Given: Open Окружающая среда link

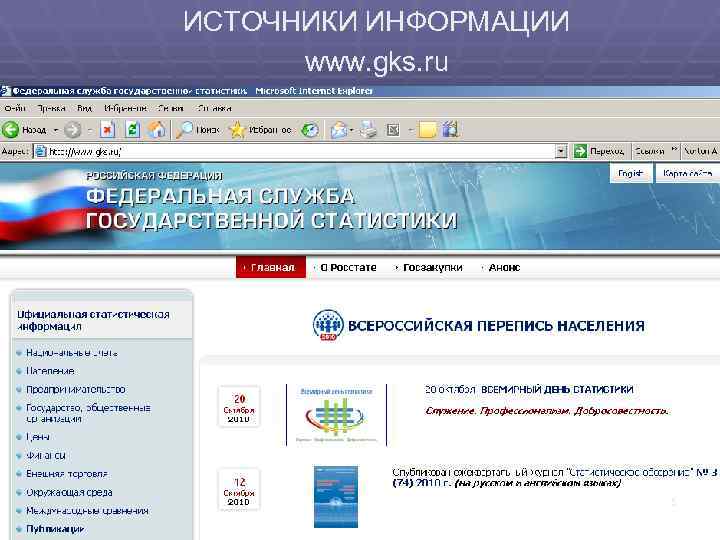Looking at the screenshot, I should coord(69,492).
